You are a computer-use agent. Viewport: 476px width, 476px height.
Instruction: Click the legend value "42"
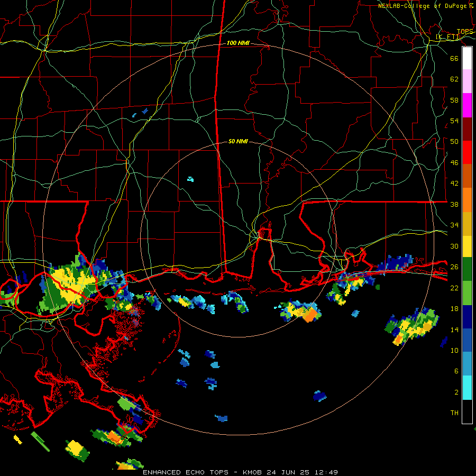pos(454,184)
